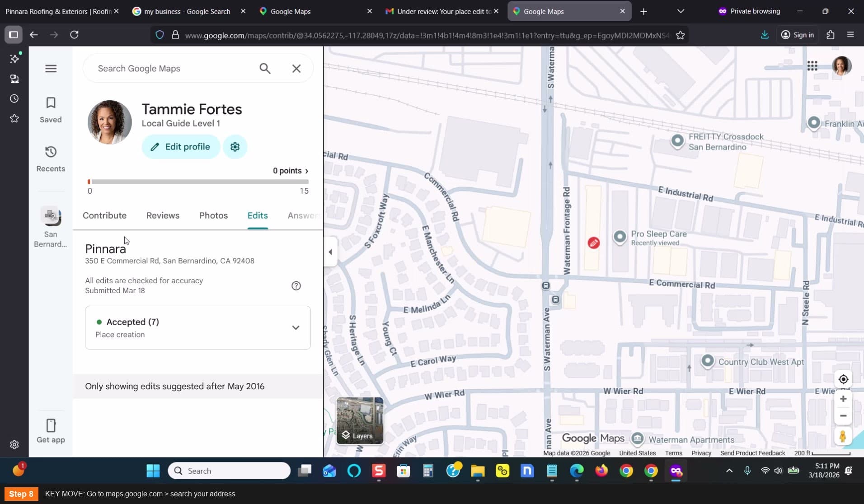Bookmark this page with star icon

tap(680, 35)
